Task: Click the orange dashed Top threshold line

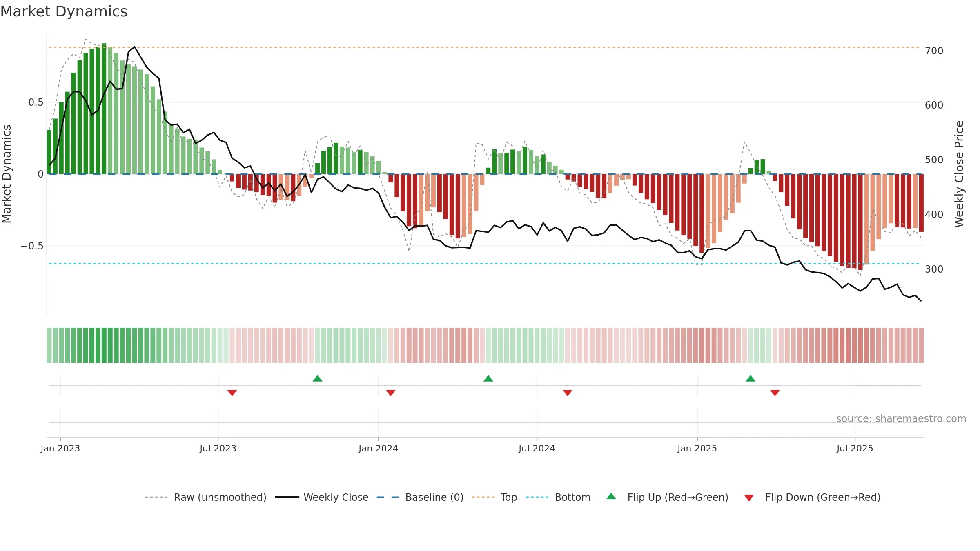Action: [485, 48]
